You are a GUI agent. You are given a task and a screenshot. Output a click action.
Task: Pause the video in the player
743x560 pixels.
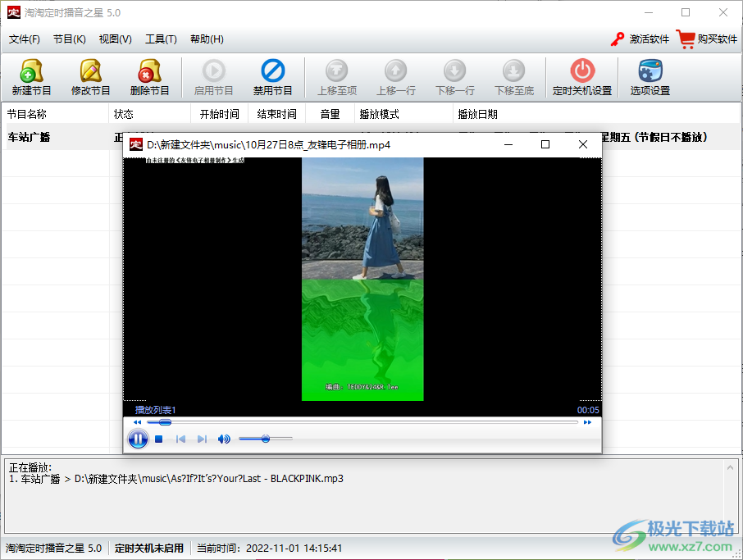click(x=138, y=439)
